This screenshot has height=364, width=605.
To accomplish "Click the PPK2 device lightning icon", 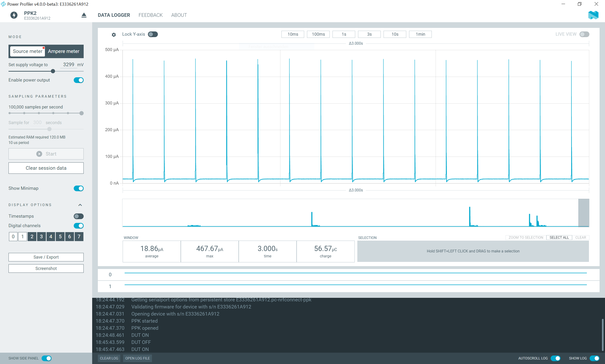I will point(14,15).
